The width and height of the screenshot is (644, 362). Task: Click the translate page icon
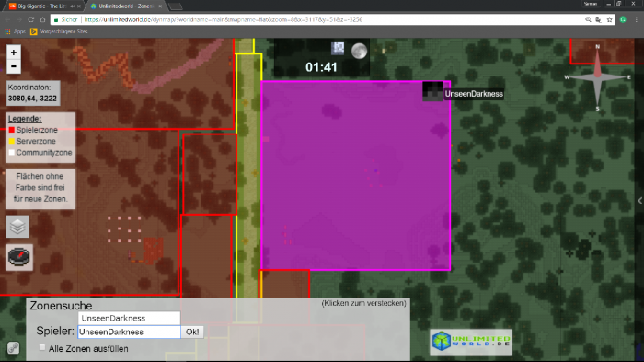599,19
